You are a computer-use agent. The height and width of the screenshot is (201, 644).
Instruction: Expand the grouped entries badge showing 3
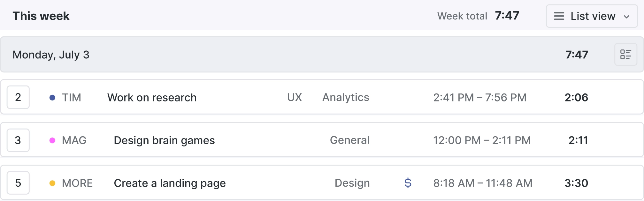tap(18, 140)
